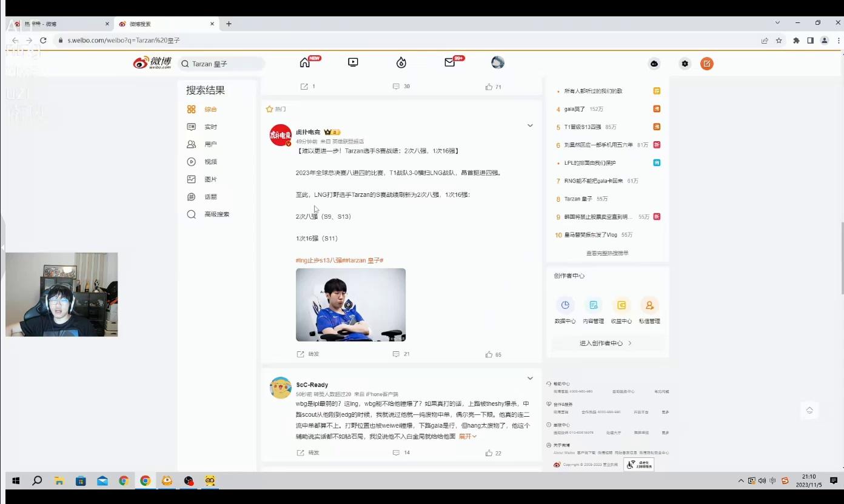Click 查看完整热搜榜单 link
The height and width of the screenshot is (504, 844).
pyautogui.click(x=608, y=253)
